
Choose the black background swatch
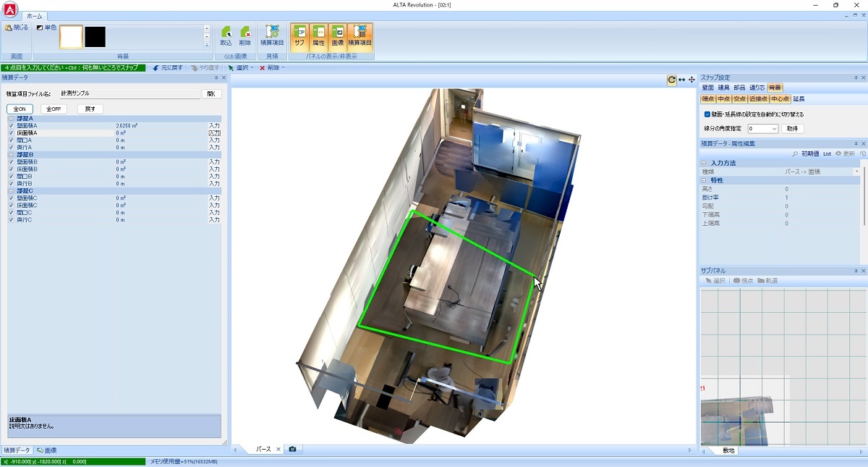95,37
